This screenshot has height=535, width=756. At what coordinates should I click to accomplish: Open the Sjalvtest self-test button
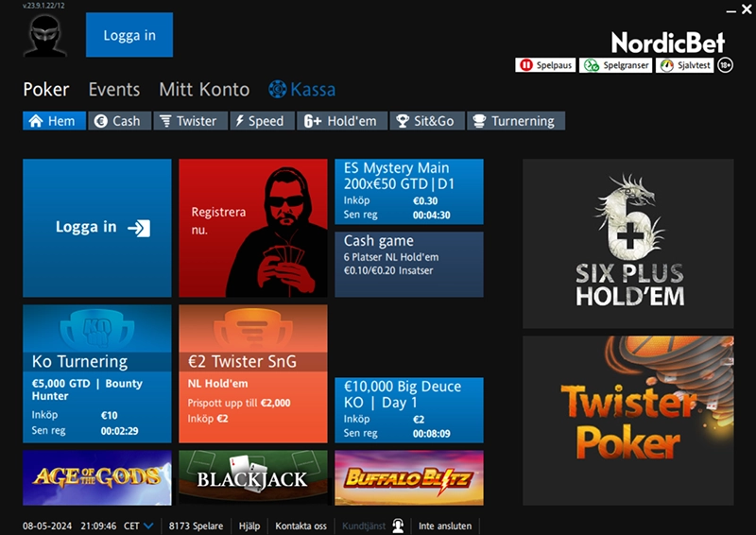(684, 65)
